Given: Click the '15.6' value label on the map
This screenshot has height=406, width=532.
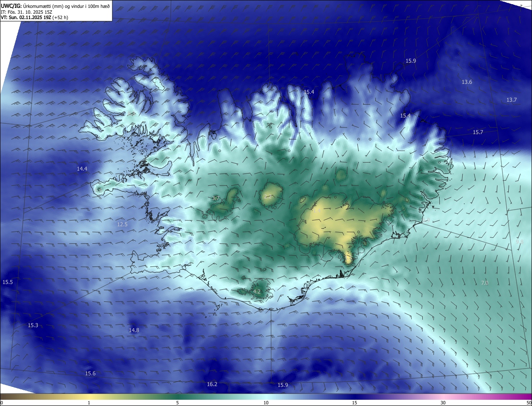Looking at the screenshot, I should point(90,374).
